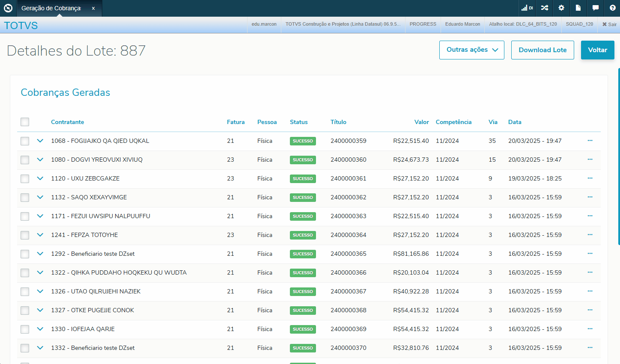
Task: Sort by the Valor column header
Action: [422, 122]
